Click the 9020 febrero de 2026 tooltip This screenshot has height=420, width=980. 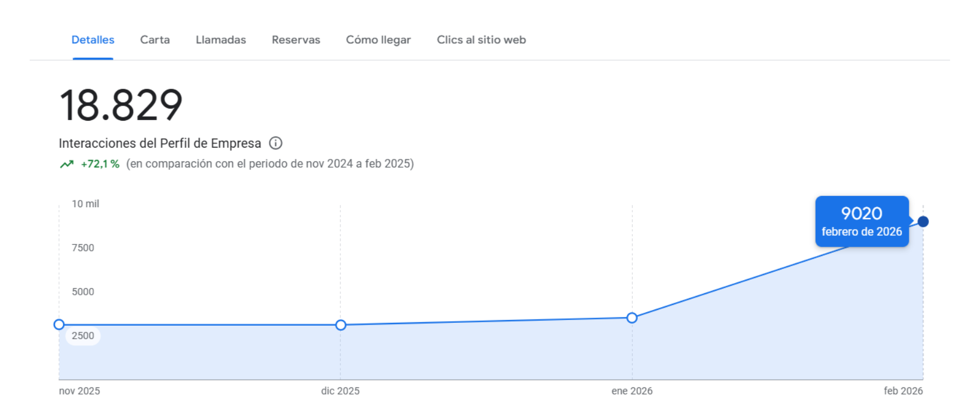coord(862,221)
